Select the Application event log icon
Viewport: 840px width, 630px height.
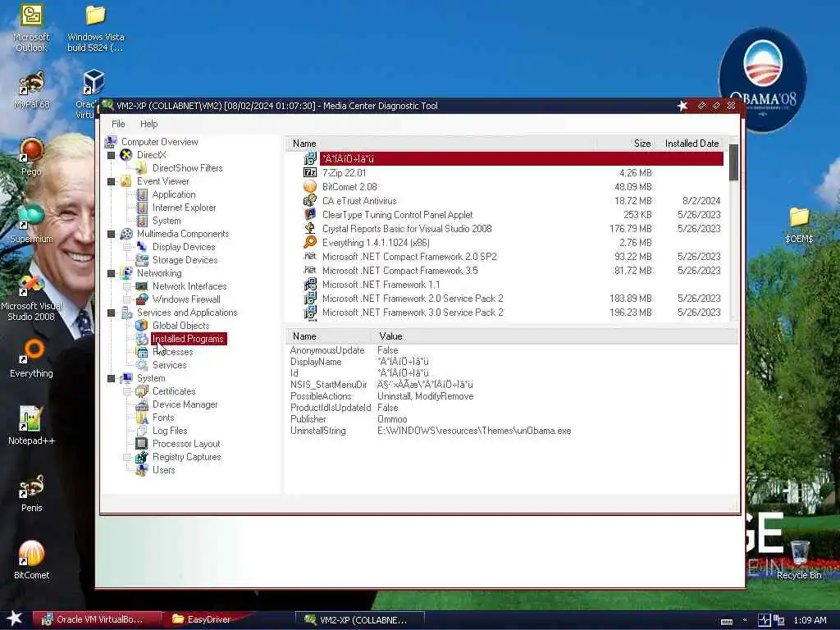141,194
